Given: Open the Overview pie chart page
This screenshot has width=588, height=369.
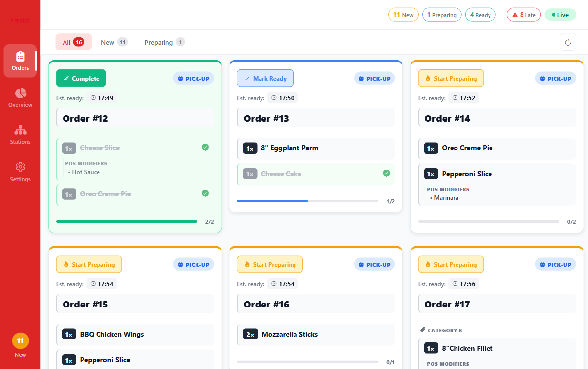Looking at the screenshot, I should [x=20, y=98].
